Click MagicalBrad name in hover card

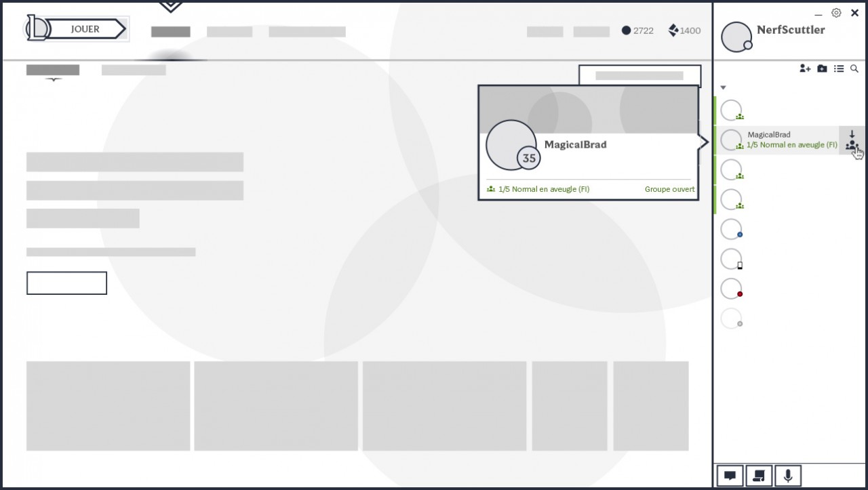click(x=576, y=145)
